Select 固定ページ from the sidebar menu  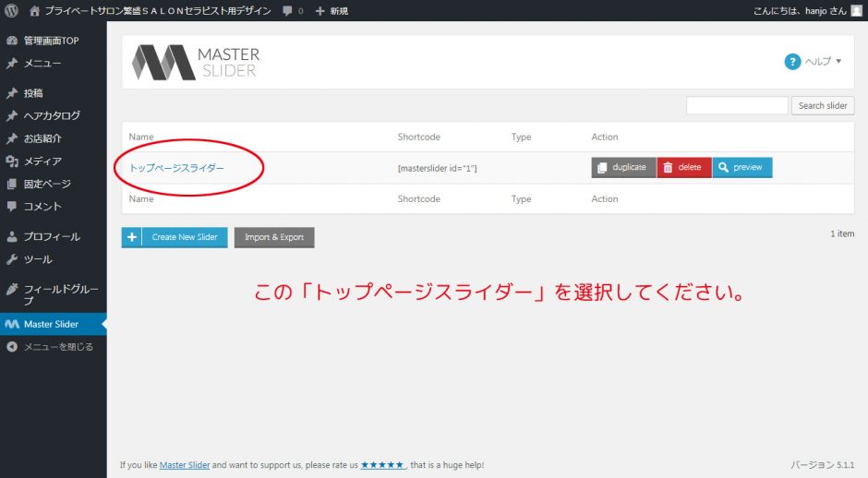(47, 184)
